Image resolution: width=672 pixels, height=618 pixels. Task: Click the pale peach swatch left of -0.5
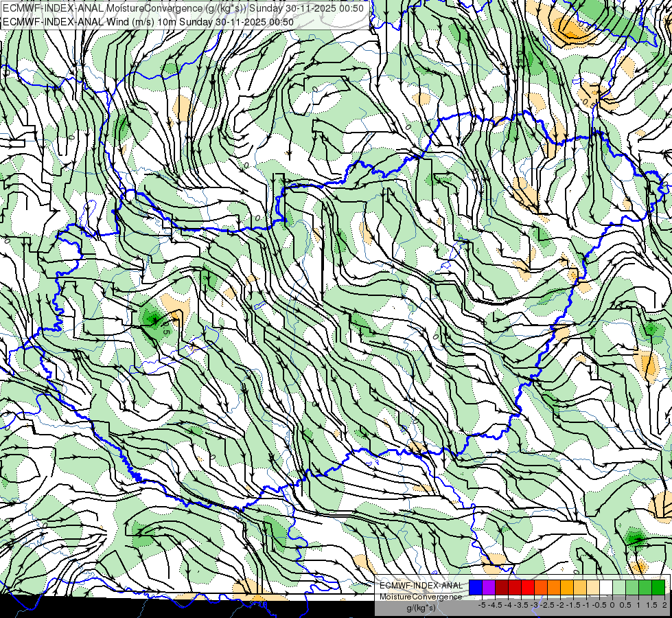pos(593,588)
